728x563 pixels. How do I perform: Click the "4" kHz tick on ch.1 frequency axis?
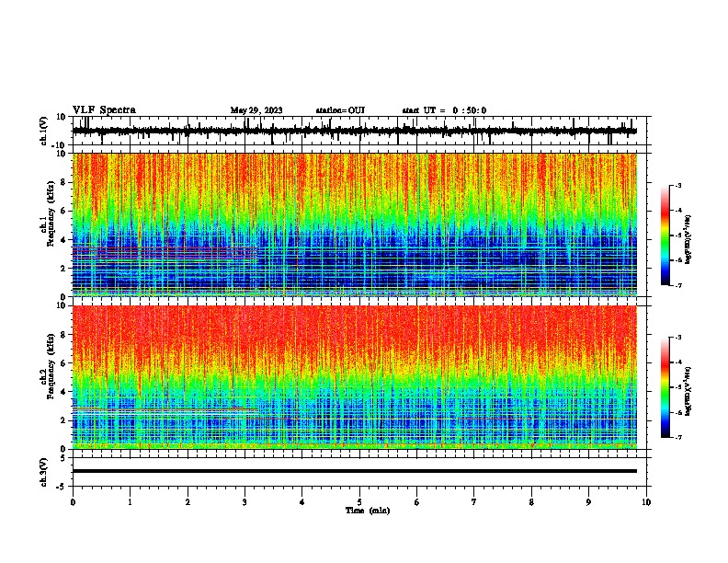click(x=63, y=240)
